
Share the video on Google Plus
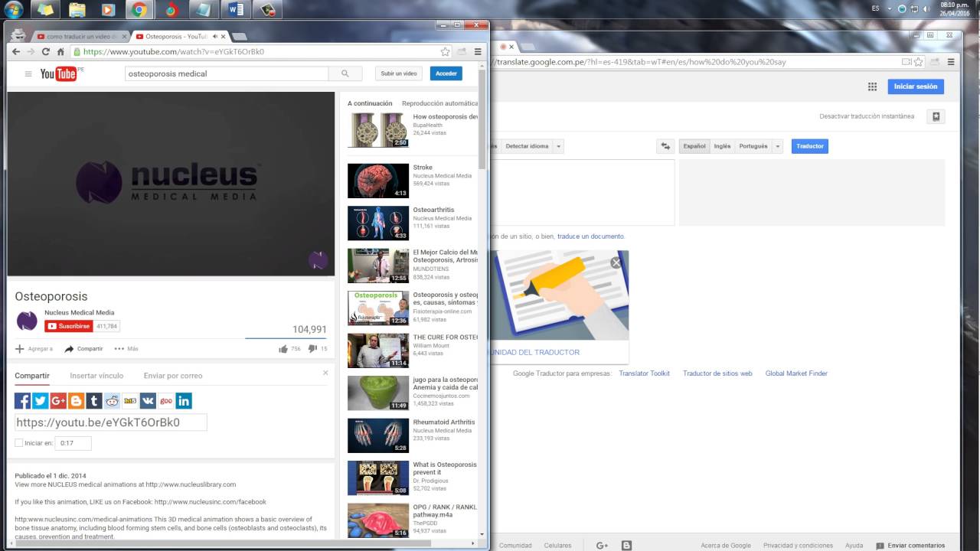[x=58, y=400]
